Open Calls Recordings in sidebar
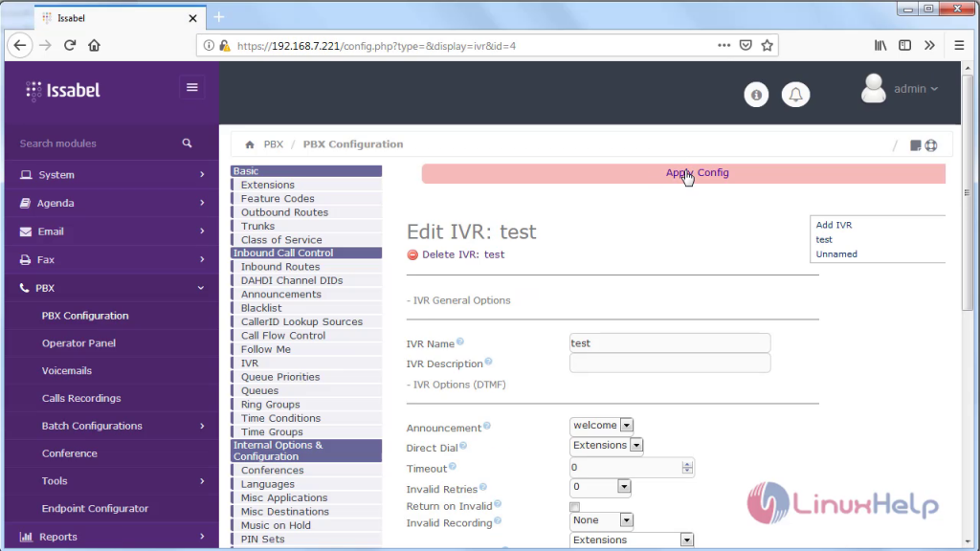Image resolution: width=980 pixels, height=551 pixels. 81,398
